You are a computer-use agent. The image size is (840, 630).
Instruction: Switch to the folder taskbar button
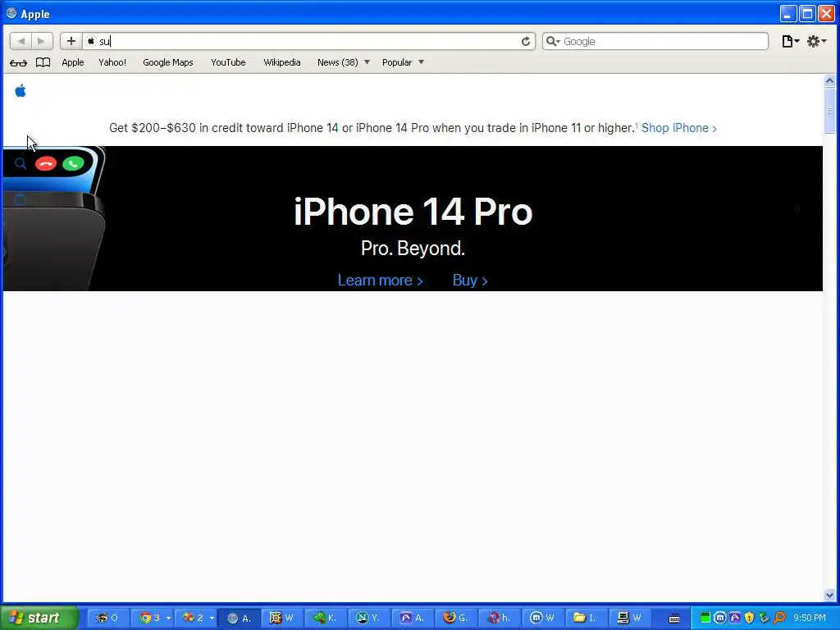pos(585,618)
